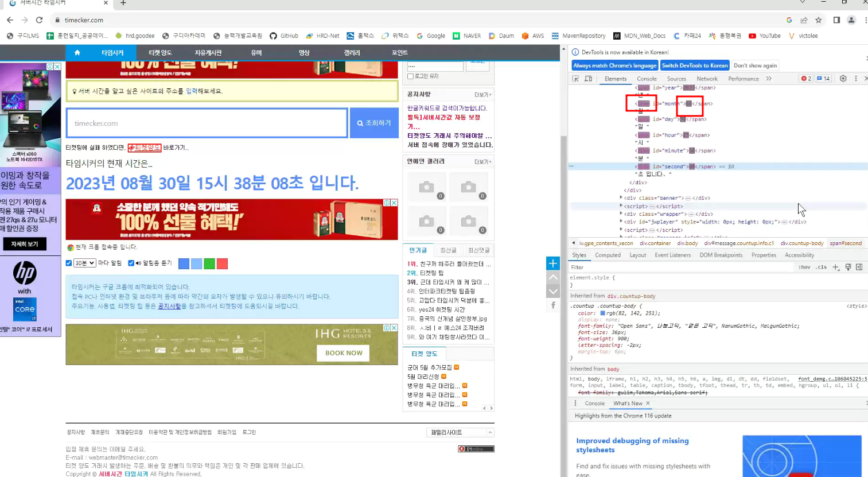This screenshot has height=477, width=868.
Task: Click the 조회하기 search button
Action: 374,123
